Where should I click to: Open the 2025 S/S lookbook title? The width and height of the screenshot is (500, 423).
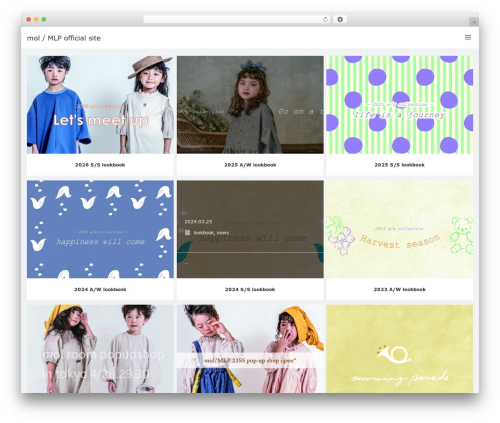pos(399,165)
